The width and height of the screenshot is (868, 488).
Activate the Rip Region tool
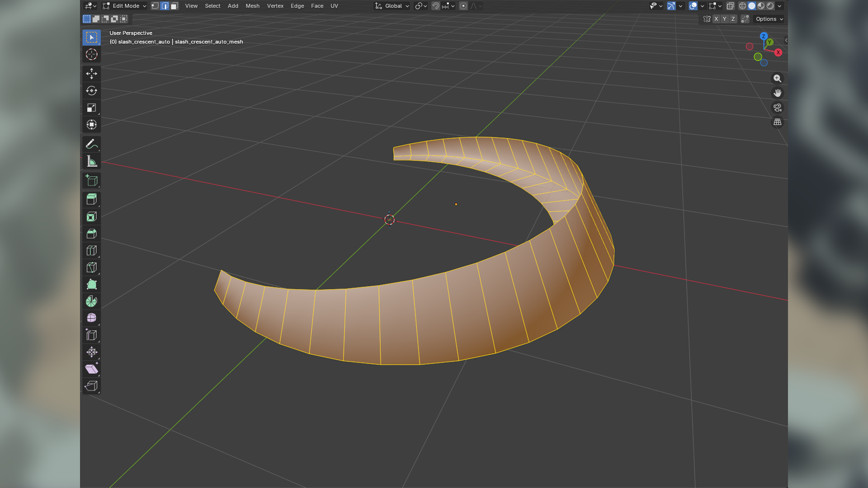click(91, 386)
